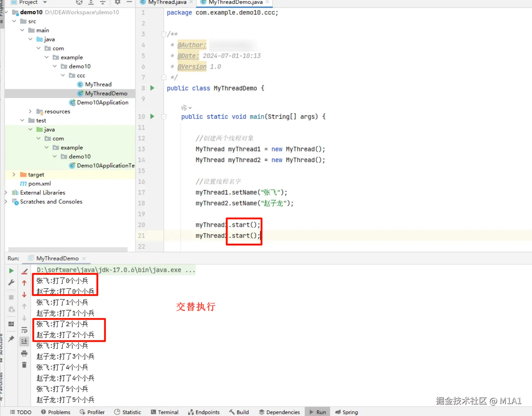Open the Endpoints tool window
The image size is (532, 416).
[204, 412]
